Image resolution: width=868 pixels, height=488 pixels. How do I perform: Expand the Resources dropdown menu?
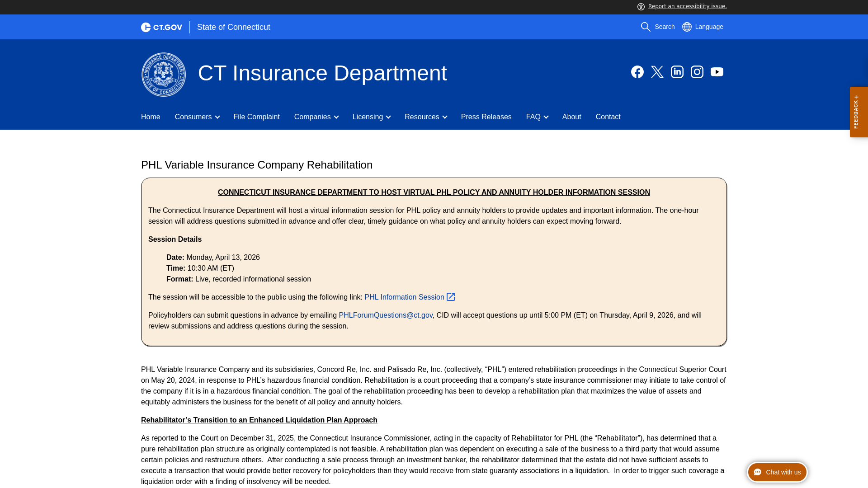click(x=425, y=117)
